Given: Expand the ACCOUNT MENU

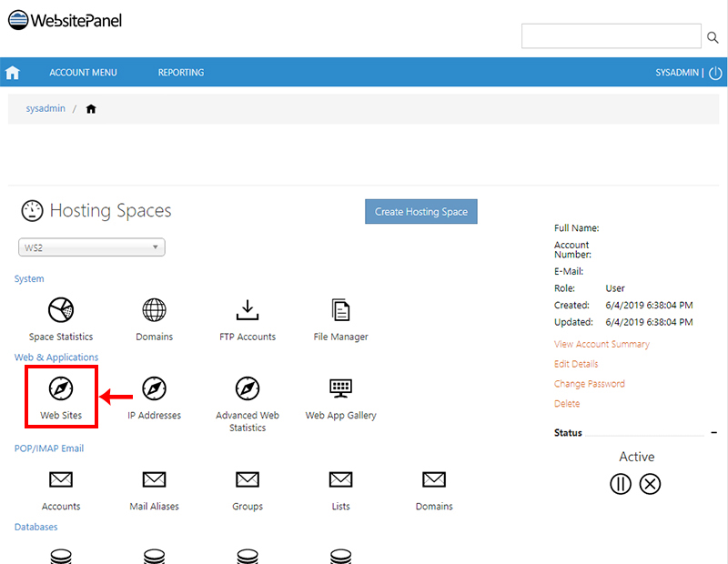Looking at the screenshot, I should (83, 73).
